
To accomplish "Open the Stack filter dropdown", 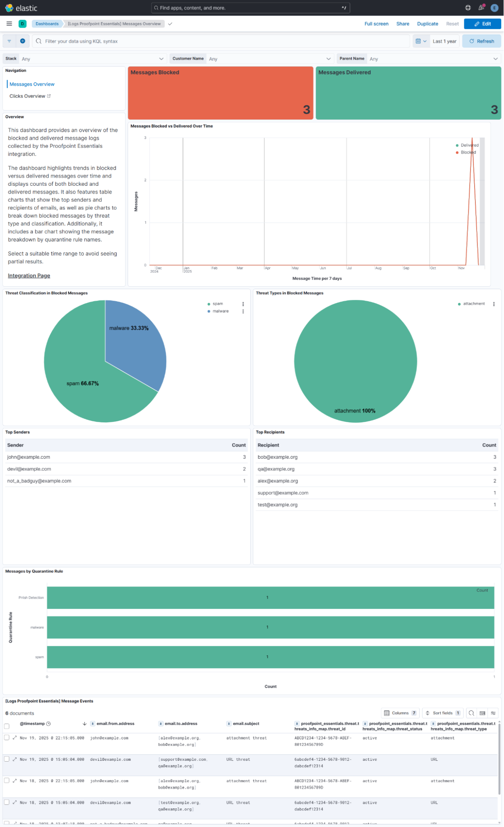I will [x=92, y=59].
